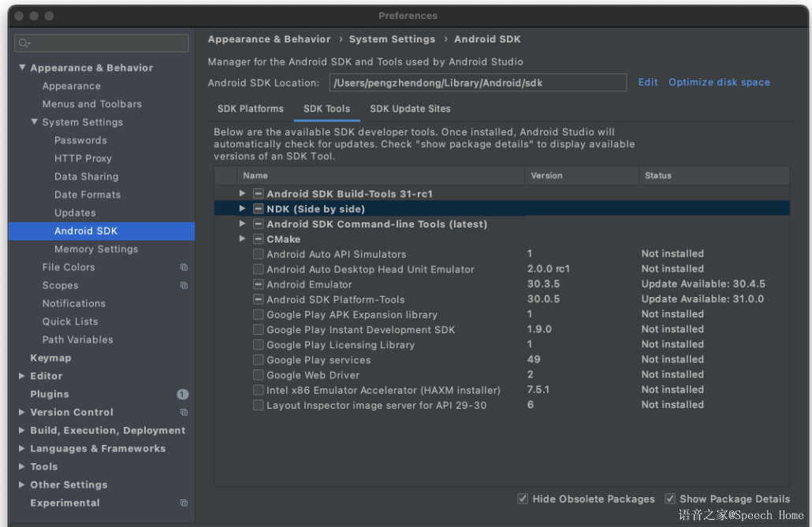Image resolution: width=812 pixels, height=527 pixels.
Task: Expand the CMake package group
Action: coord(243,239)
